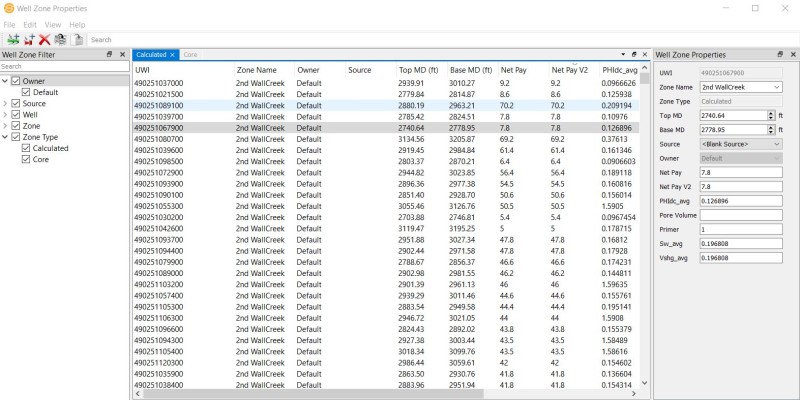Viewport: 800px width, 400px height.
Task: Click the red add-zone icon in the toolbar
Action: 29,39
